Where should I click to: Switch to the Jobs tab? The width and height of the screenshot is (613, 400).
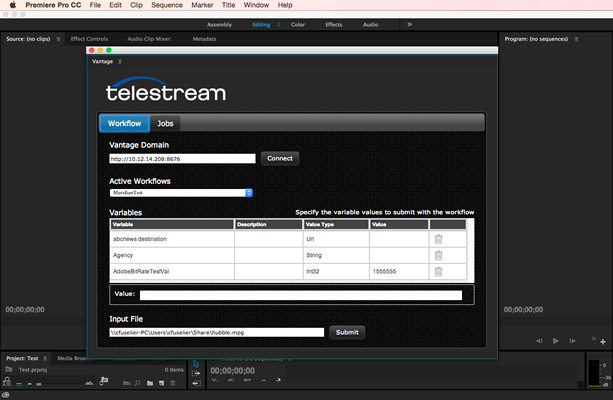[x=165, y=124]
